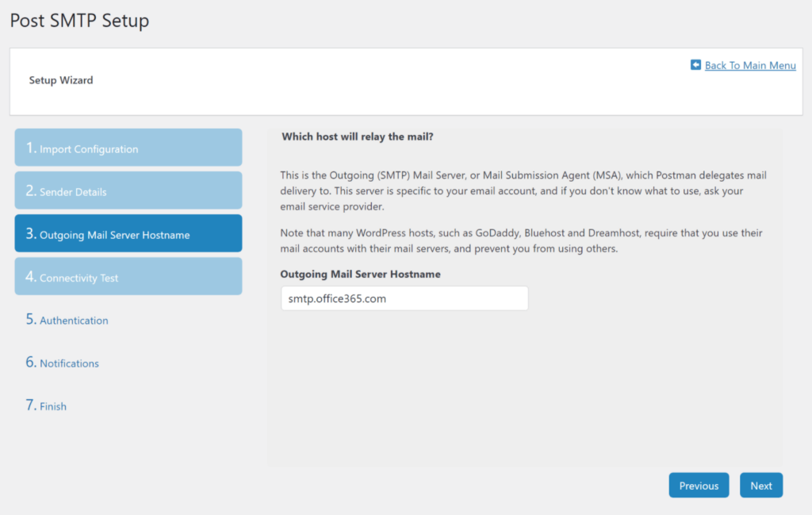The height and width of the screenshot is (515, 812).
Task: Click inside the Outgoing Mail Server Hostname field
Action: click(x=404, y=298)
